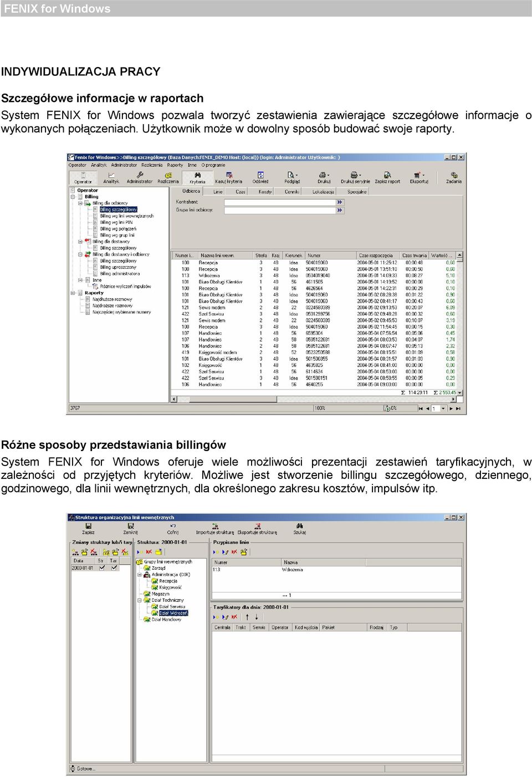Move tariff entry down with down arrow
The height and width of the screenshot is (777, 532).
pyautogui.click(x=257, y=617)
